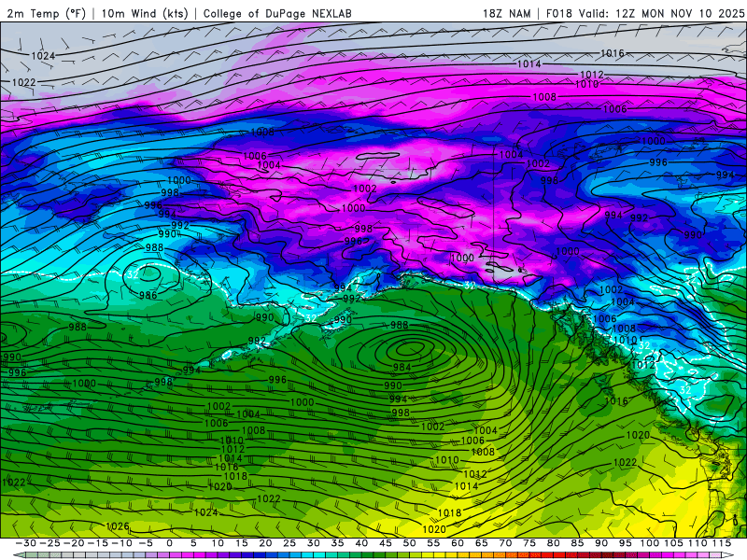Click the 65 tick on the temperature scale
Viewport: 747px width, 560px height.
pos(481,543)
